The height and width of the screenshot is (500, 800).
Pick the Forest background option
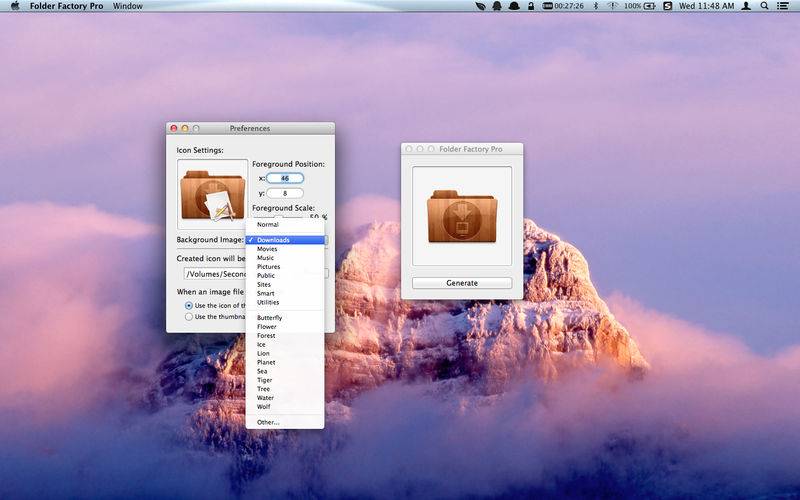point(285,336)
